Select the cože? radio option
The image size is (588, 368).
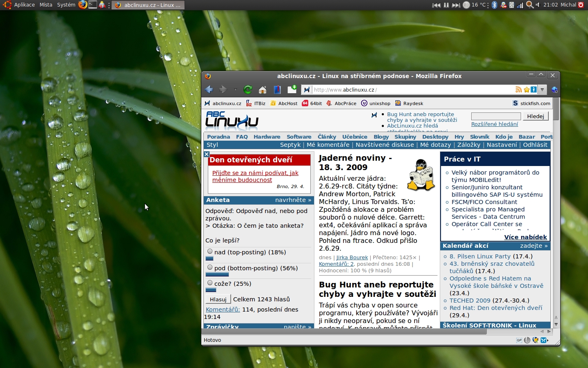pyautogui.click(x=210, y=283)
